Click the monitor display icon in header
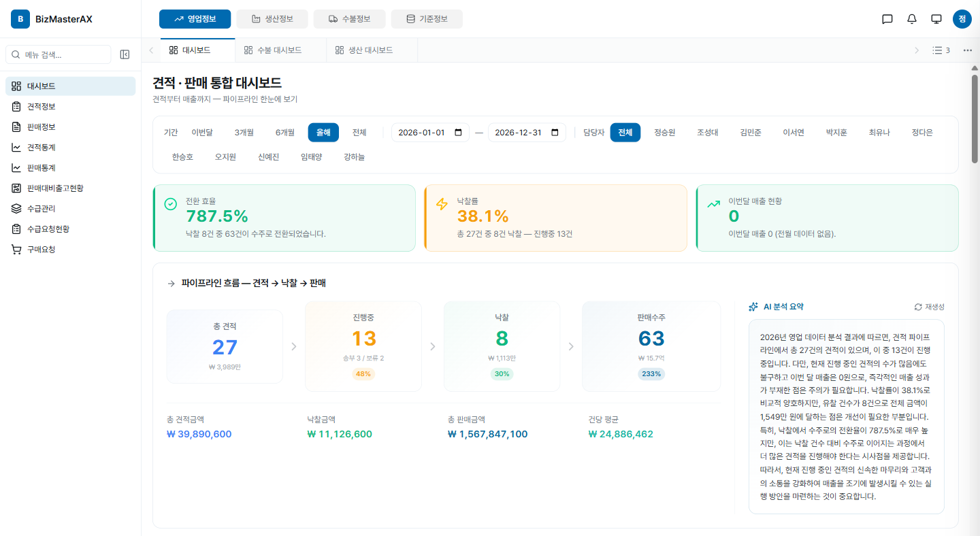This screenshot has width=980, height=536. 936,19
